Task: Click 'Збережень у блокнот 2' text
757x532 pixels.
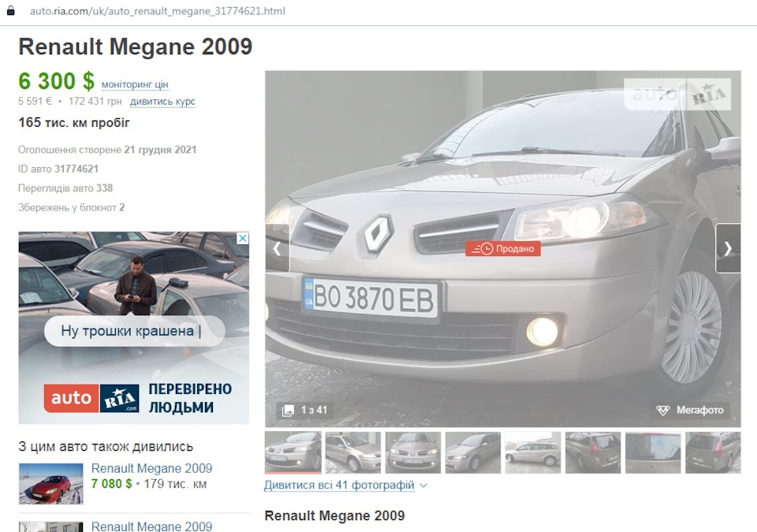Action: (x=72, y=207)
